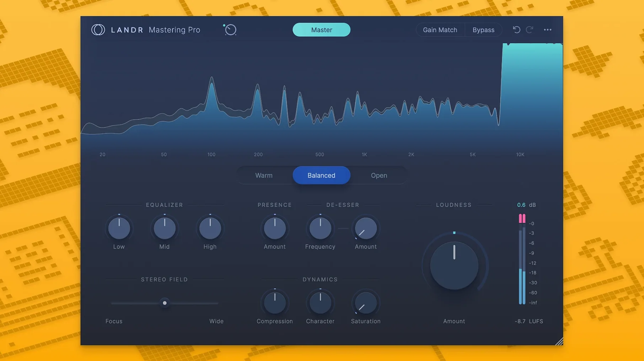This screenshot has width=644, height=361.
Task: Click the Saturation knob
Action: (366, 303)
